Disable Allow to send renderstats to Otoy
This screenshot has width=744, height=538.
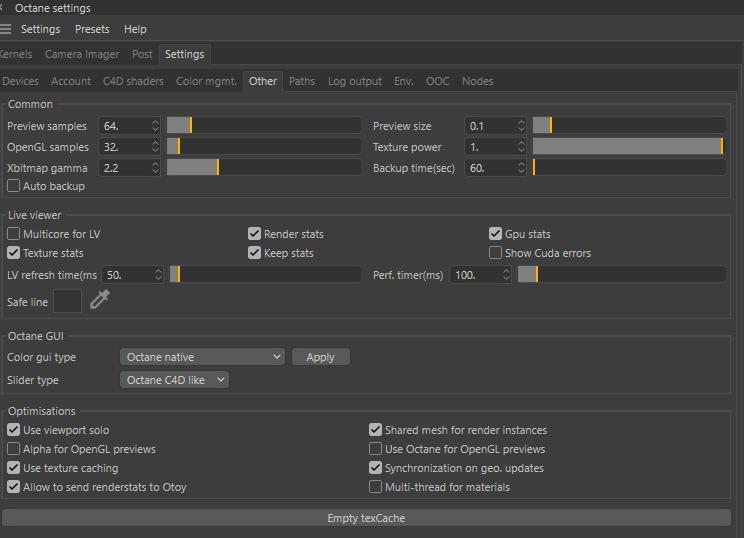(x=13, y=487)
